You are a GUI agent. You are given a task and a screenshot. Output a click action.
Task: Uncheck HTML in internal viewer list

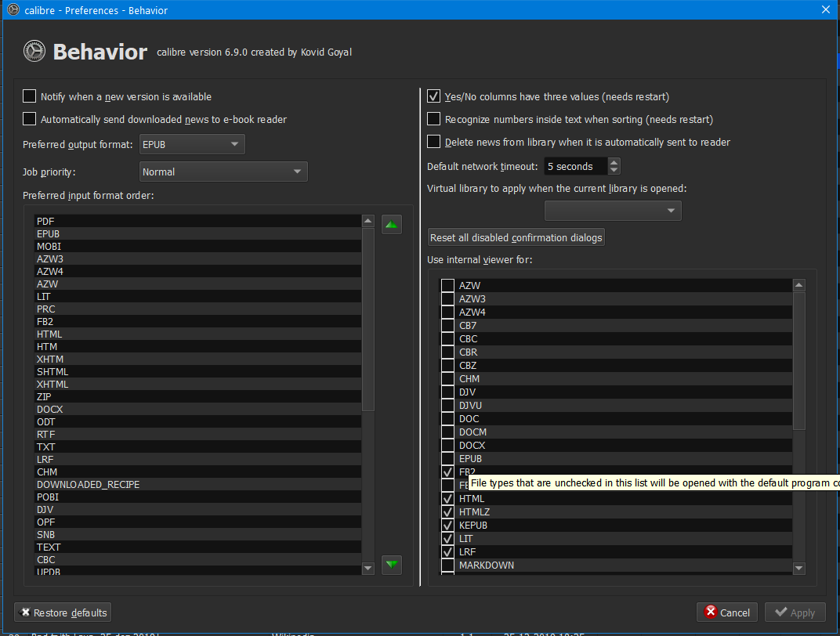point(448,498)
